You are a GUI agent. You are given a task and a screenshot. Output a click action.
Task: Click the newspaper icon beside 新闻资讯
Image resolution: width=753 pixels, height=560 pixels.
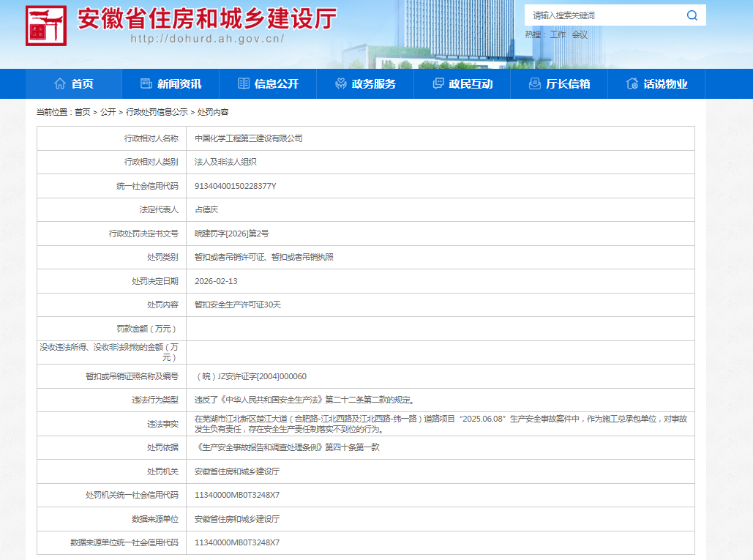pyautogui.click(x=146, y=84)
